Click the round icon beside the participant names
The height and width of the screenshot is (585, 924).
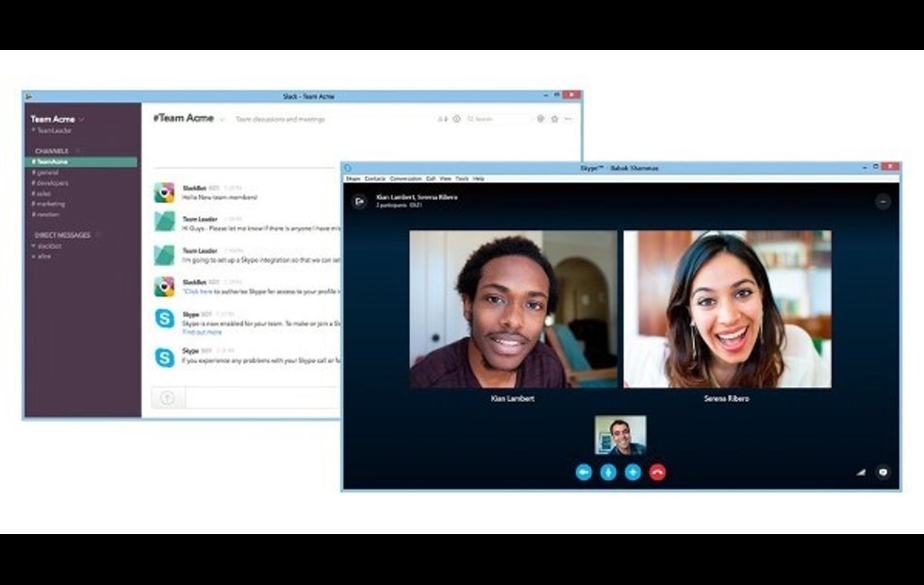pos(358,201)
